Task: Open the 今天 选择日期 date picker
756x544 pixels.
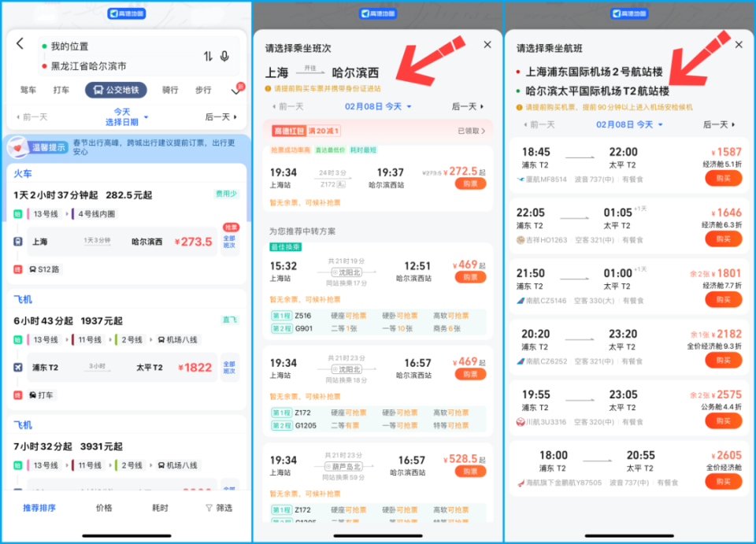Action: coord(125,117)
